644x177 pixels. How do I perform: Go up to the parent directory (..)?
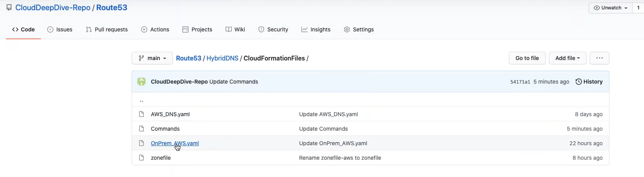pyautogui.click(x=141, y=100)
